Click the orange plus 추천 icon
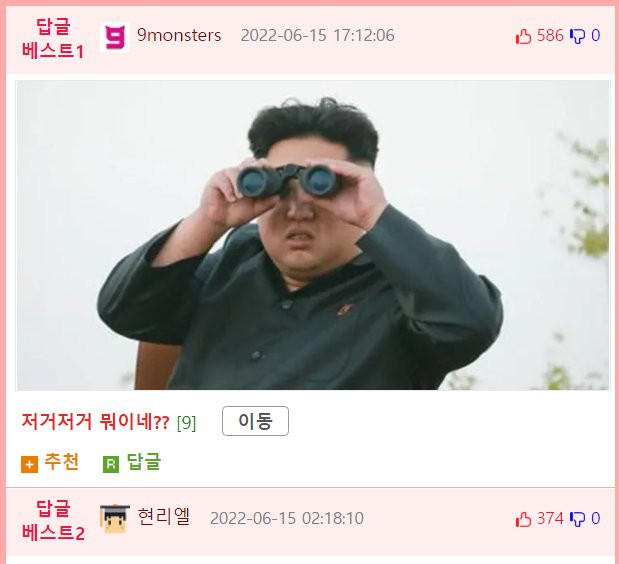This screenshot has width=619, height=564. [x=29, y=464]
